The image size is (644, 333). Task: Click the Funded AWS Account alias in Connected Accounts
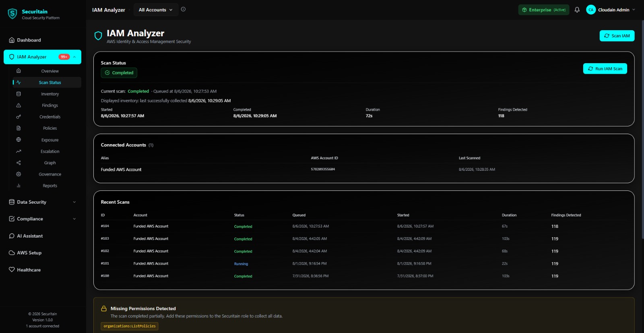click(x=121, y=170)
